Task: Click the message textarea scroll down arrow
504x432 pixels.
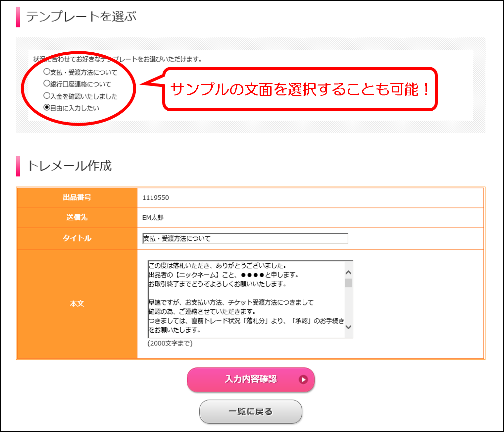Action: tap(348, 327)
